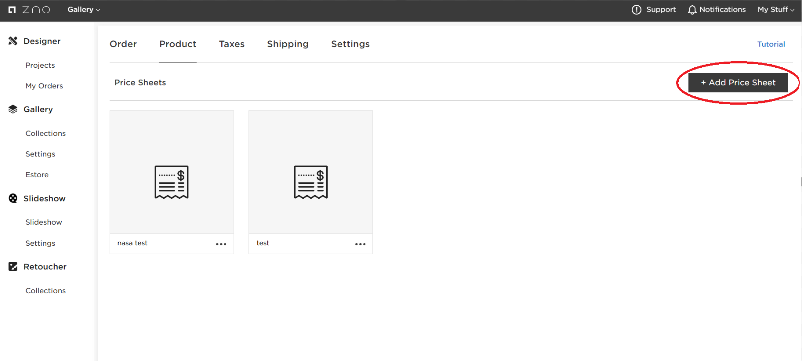This screenshot has height=361, width=802.
Task: Click the Add Price Sheet button
Action: tap(738, 82)
